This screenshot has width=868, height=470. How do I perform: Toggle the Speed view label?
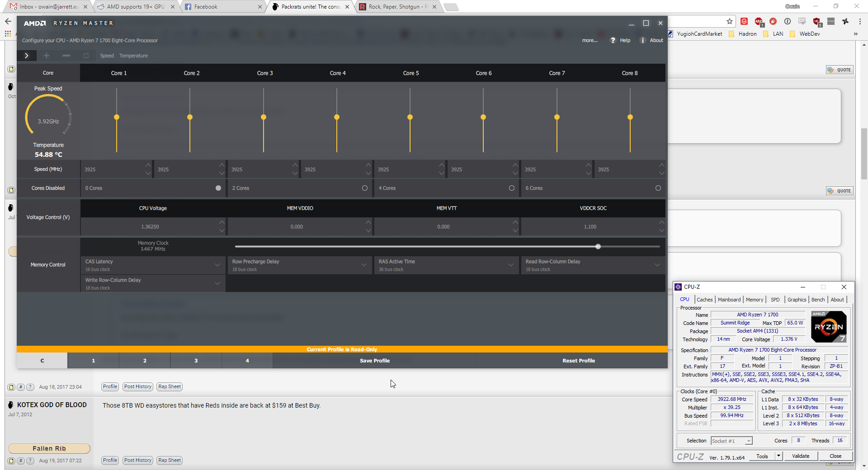(x=107, y=56)
